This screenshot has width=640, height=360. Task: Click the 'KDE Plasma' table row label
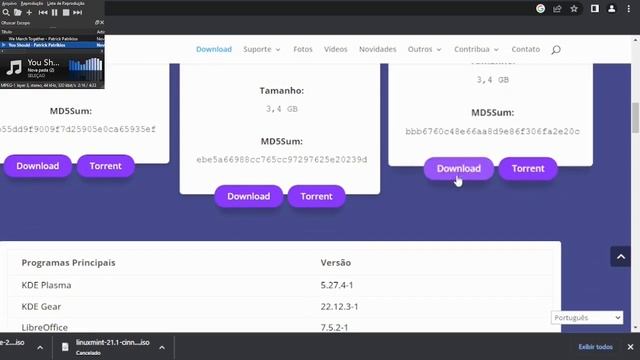pyautogui.click(x=47, y=285)
